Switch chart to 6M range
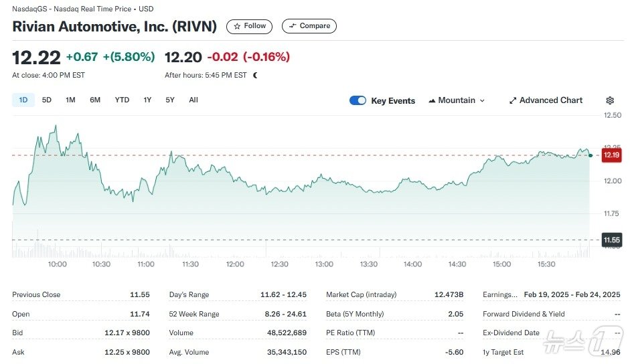The image size is (630, 364). click(x=95, y=100)
